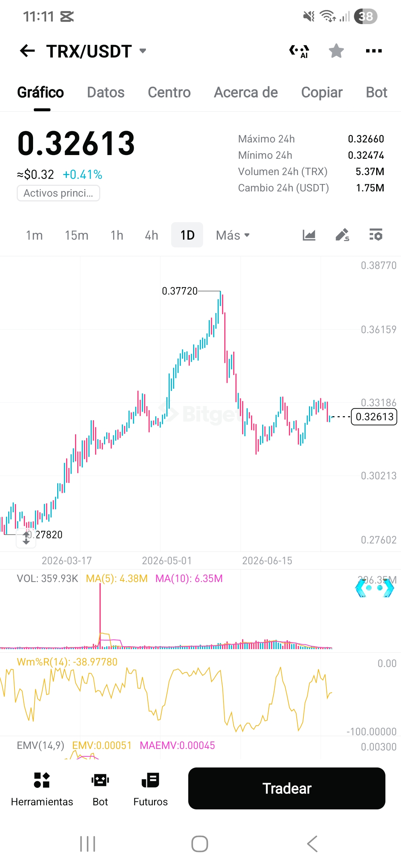Tap the Tradear button
The height and width of the screenshot is (868, 401).
[287, 788]
